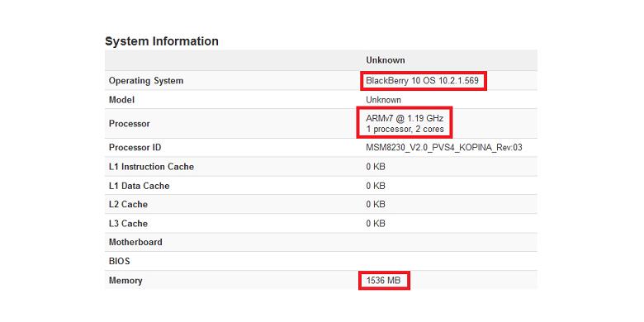
Task: Click the 'Processor ID' row label
Action: coord(135,148)
